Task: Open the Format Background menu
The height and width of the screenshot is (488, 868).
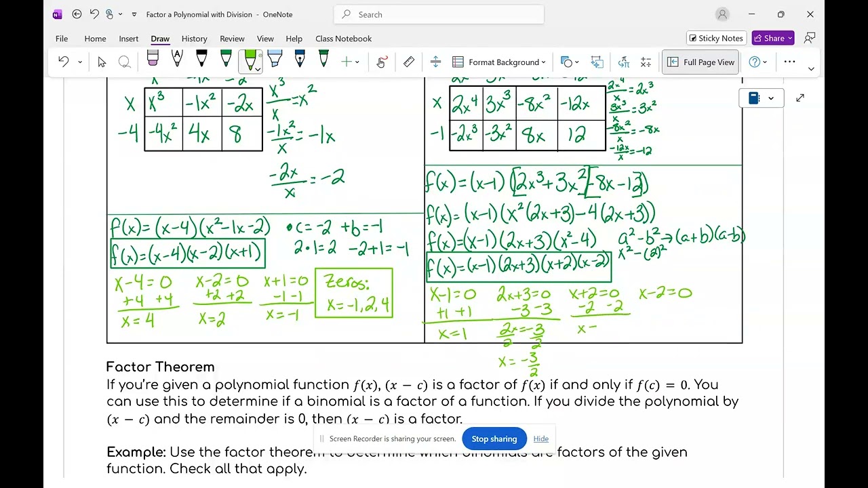Action: 499,62
